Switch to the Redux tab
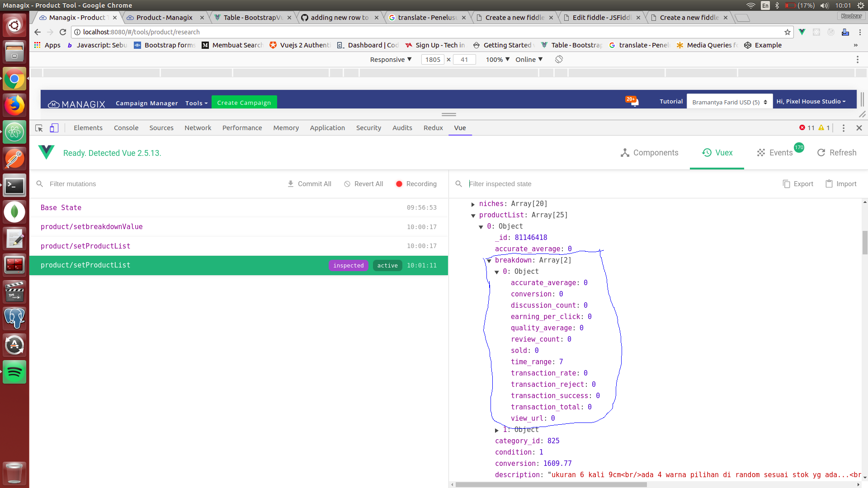Screen dimensions: 868x488 click(433, 128)
